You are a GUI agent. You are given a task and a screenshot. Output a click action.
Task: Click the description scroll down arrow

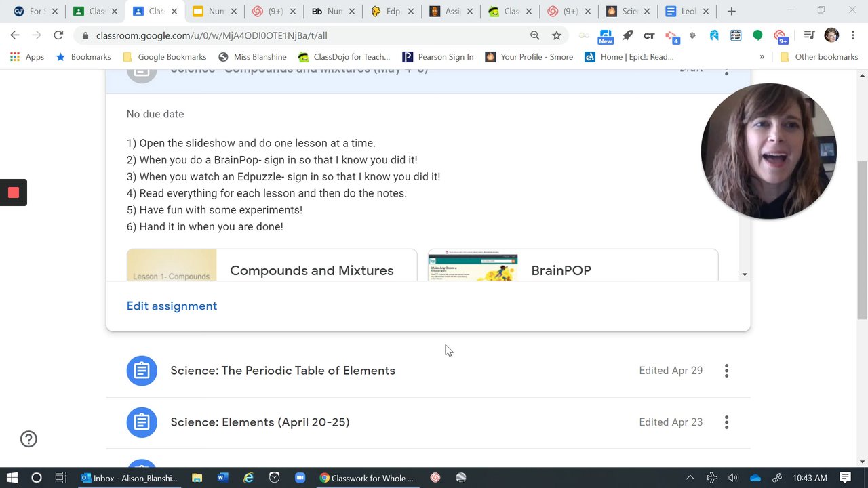(745, 274)
